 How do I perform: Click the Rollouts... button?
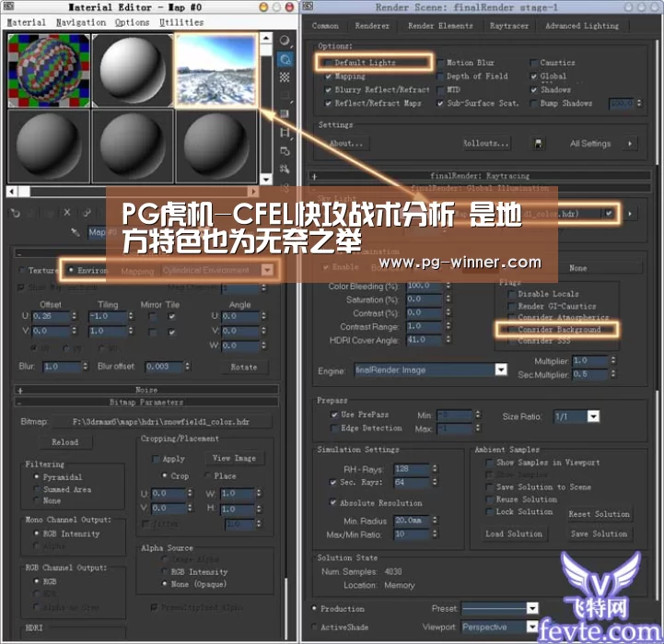point(485,144)
